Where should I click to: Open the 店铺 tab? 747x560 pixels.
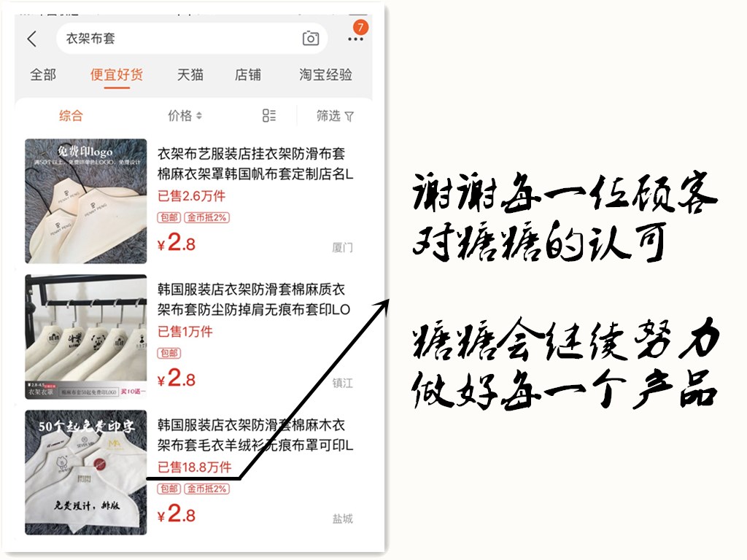tap(248, 75)
